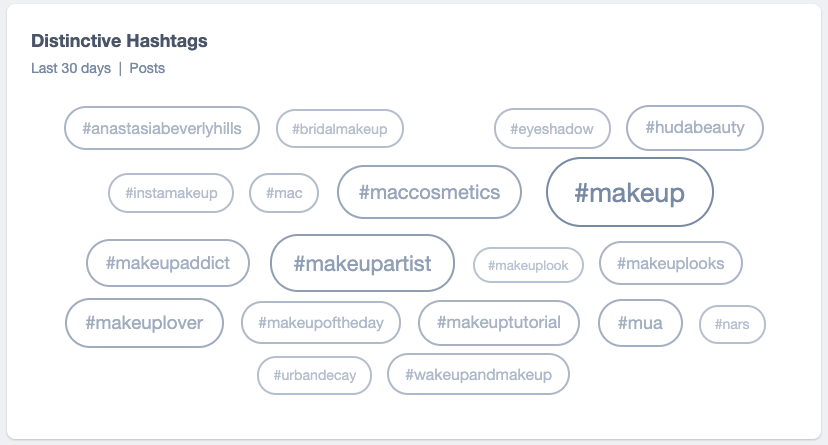Click the #instamakeup hashtag
Screen dimensions: 828x445
[171, 193]
